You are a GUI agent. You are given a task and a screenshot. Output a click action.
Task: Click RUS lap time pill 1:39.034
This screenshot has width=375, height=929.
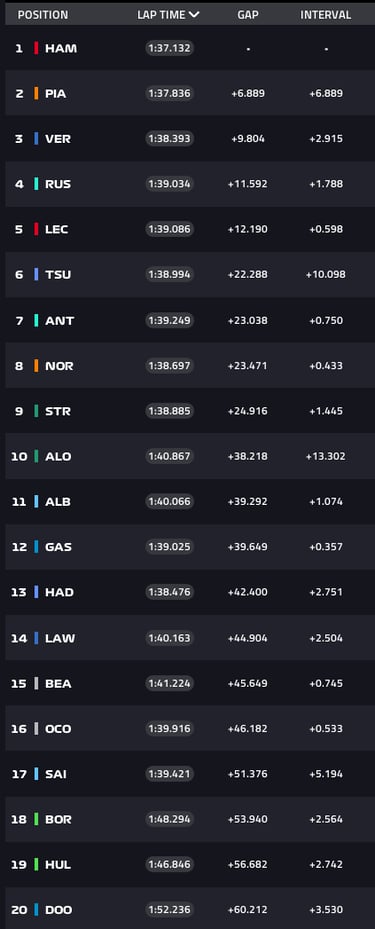[x=169, y=184]
